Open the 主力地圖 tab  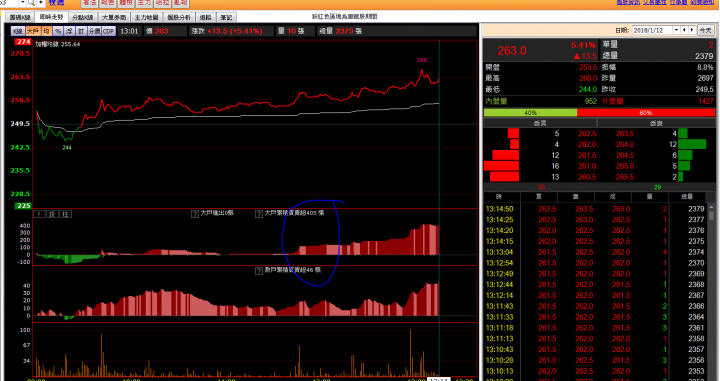pyautogui.click(x=146, y=17)
